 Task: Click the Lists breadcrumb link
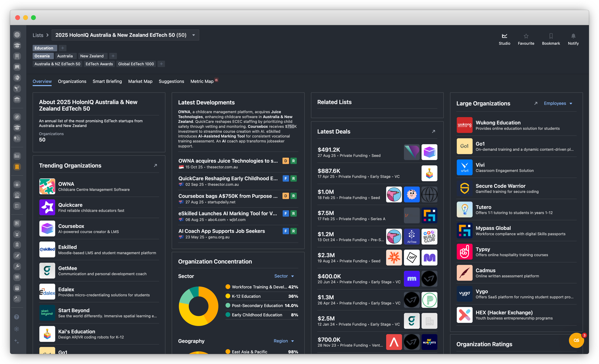(x=38, y=35)
